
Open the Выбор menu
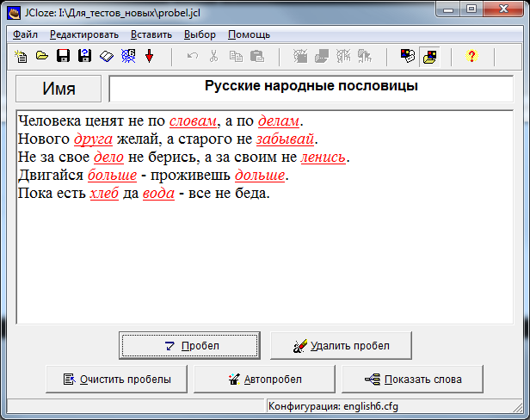(x=200, y=34)
